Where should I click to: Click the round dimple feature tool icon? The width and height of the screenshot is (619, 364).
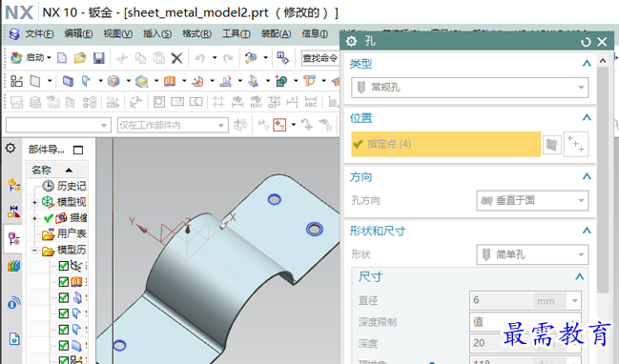113,81
